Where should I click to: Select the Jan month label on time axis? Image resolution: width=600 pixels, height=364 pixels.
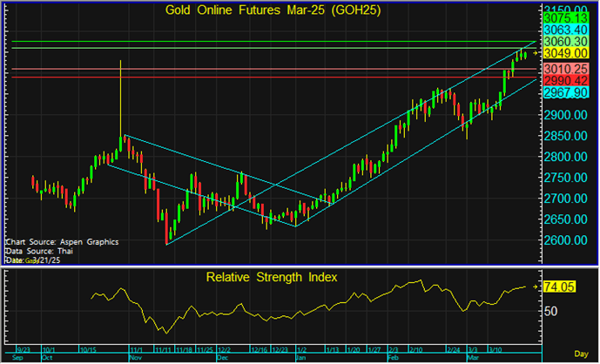point(300,357)
